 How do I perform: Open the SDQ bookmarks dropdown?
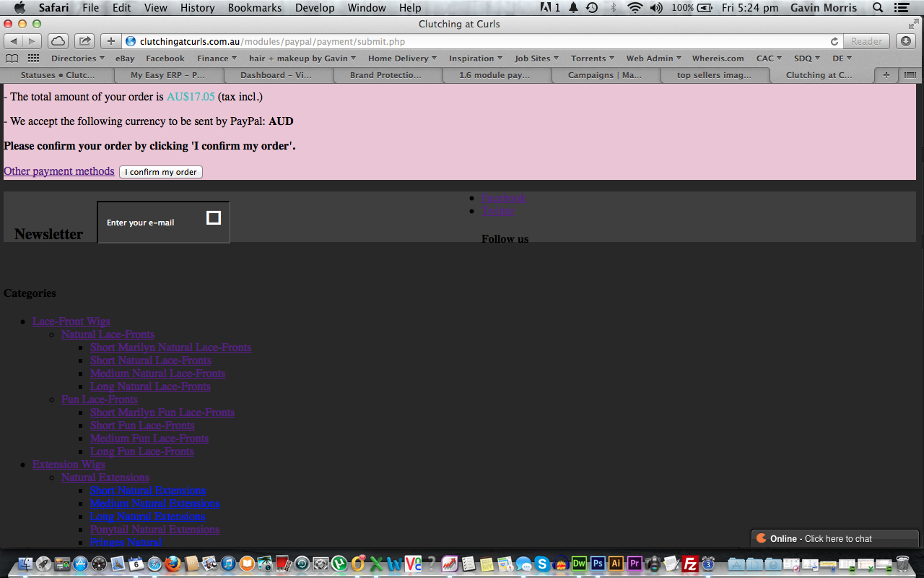(x=808, y=59)
